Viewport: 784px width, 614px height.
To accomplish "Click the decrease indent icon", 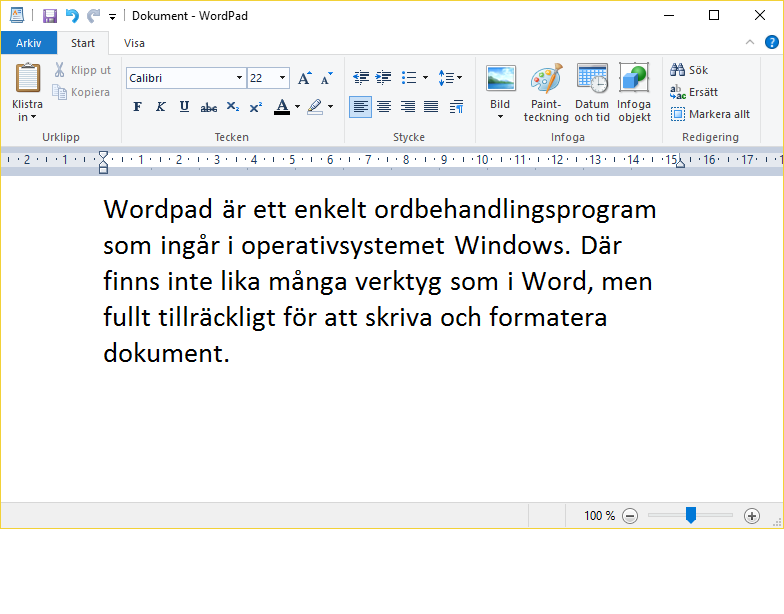I will (x=361, y=78).
